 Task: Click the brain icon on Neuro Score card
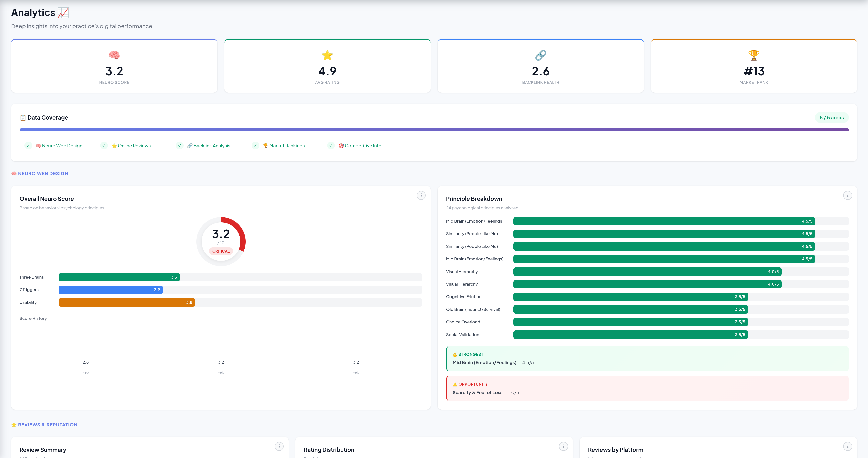coord(114,55)
